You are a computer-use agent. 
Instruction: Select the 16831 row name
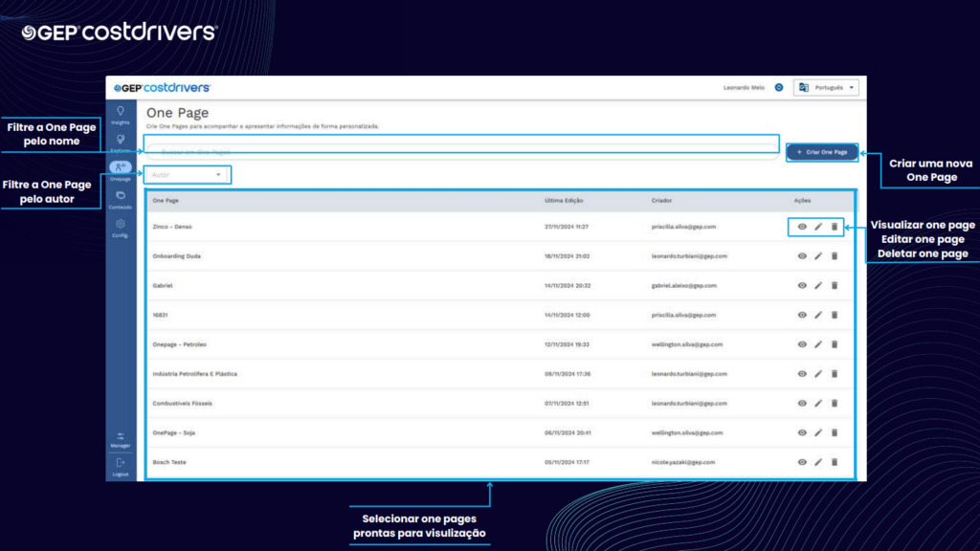160,315
